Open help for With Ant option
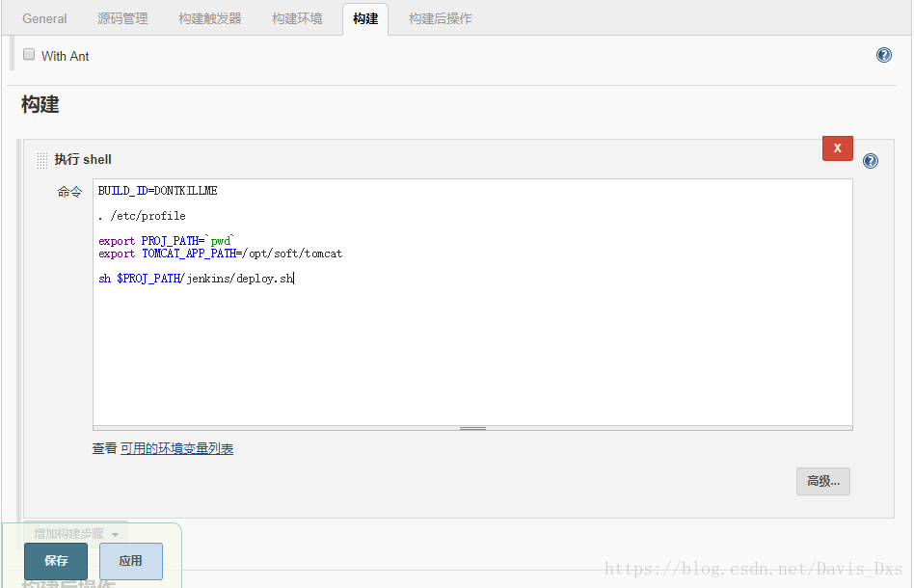914x588 pixels. click(x=884, y=55)
